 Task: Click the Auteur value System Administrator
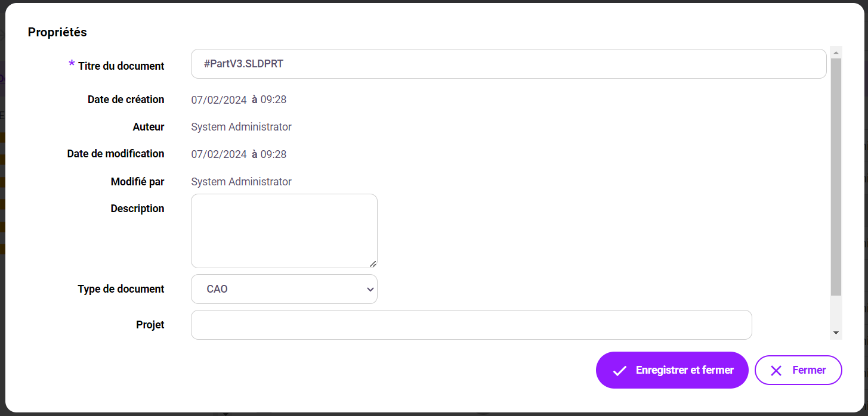click(241, 127)
